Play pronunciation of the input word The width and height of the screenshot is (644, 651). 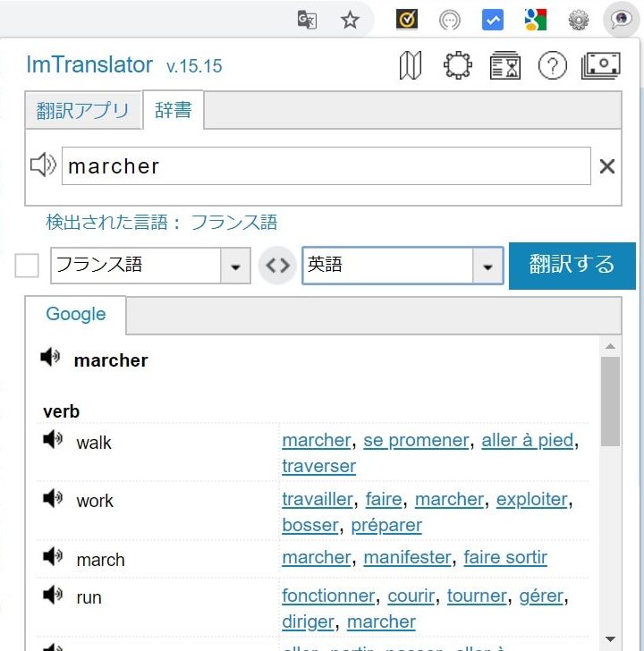coord(43,165)
